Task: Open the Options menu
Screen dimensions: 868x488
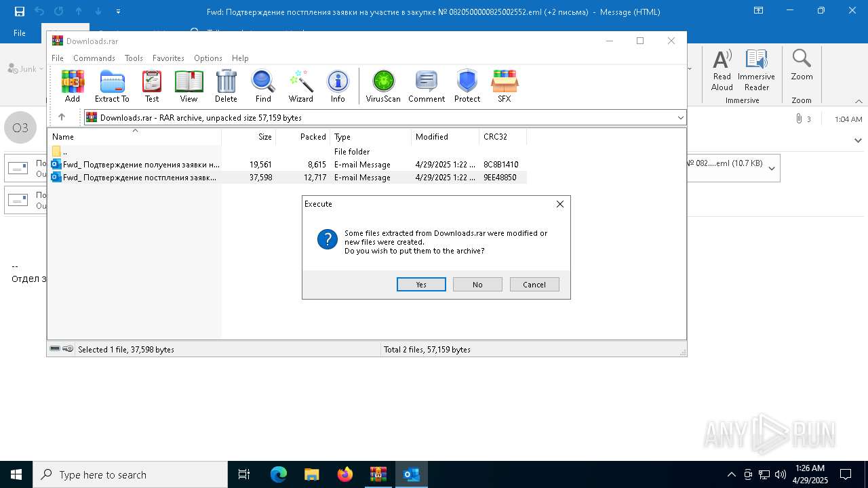Action: pyautogui.click(x=208, y=58)
